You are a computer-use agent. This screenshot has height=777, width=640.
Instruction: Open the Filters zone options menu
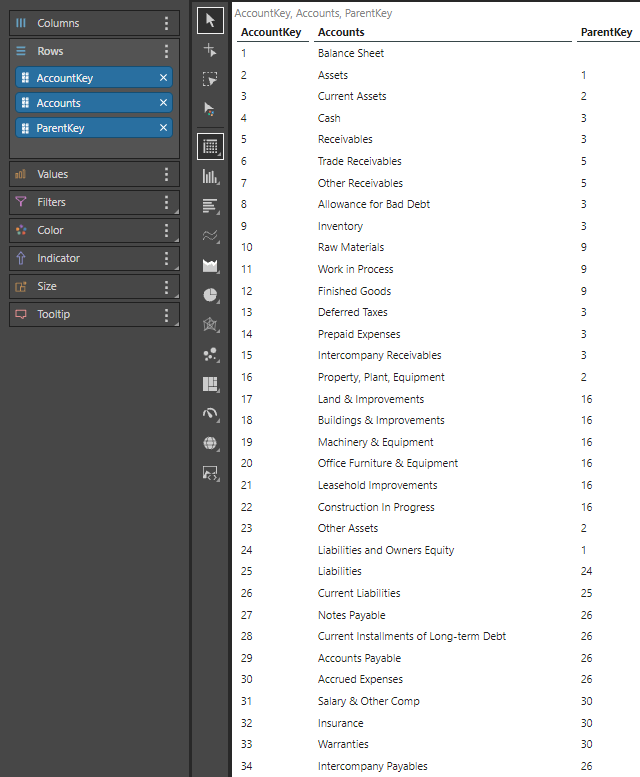[x=166, y=202]
